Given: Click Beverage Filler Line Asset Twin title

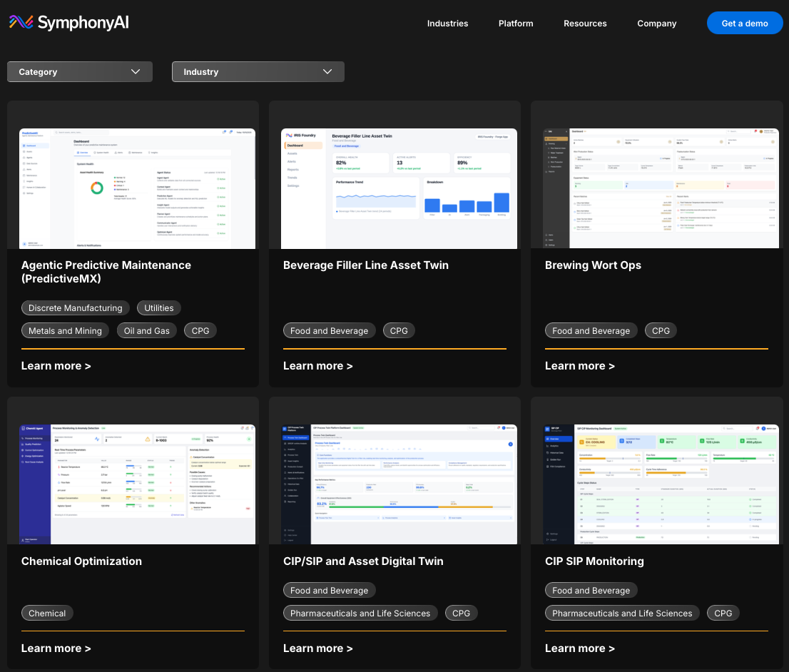Looking at the screenshot, I should pos(366,265).
